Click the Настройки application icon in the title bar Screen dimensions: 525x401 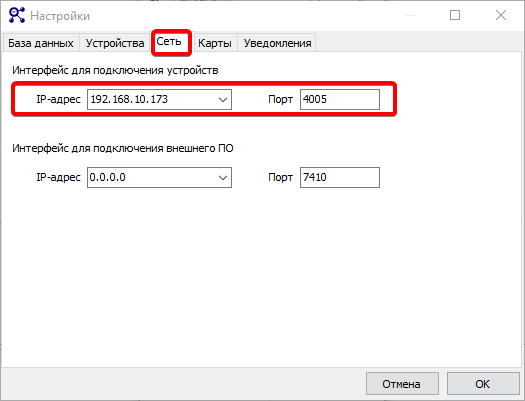click(17, 15)
